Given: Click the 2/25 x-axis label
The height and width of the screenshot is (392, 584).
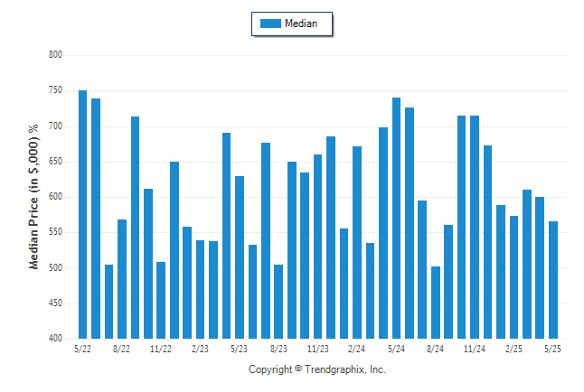Looking at the screenshot, I should coord(514,349).
